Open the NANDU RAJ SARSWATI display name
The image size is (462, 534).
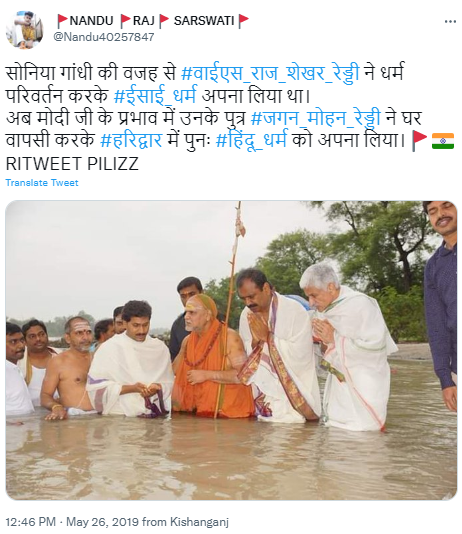[153, 21]
